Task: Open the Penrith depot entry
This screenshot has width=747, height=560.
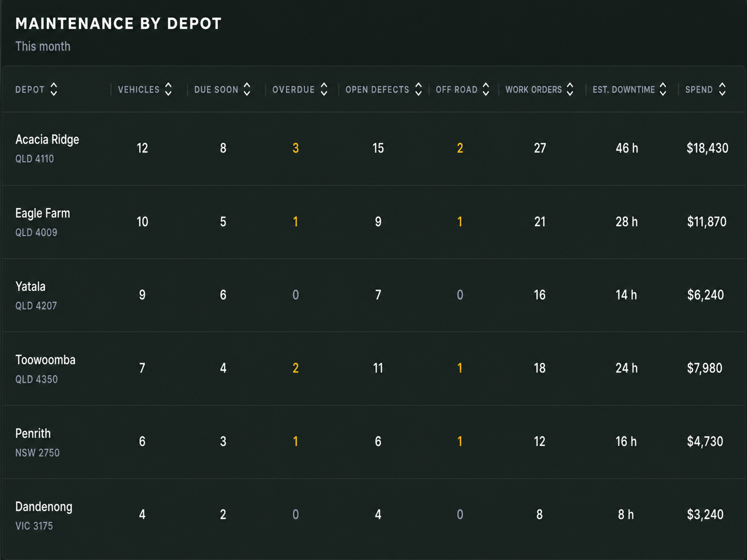Action: 373,442
